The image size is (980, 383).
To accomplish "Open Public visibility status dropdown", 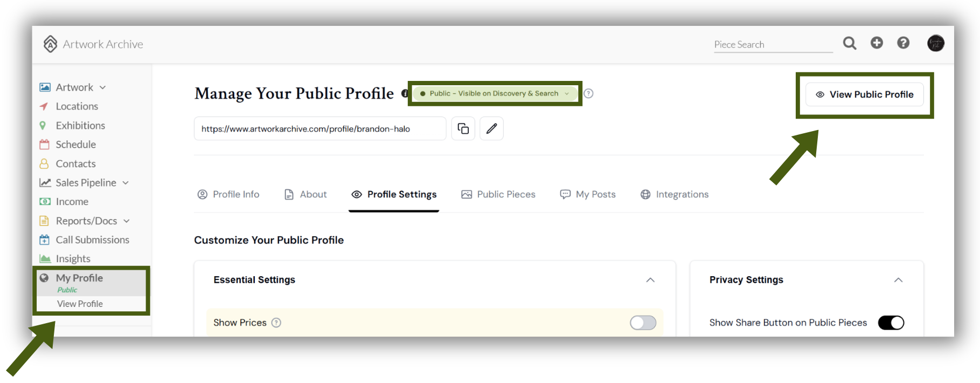I will tap(495, 93).
